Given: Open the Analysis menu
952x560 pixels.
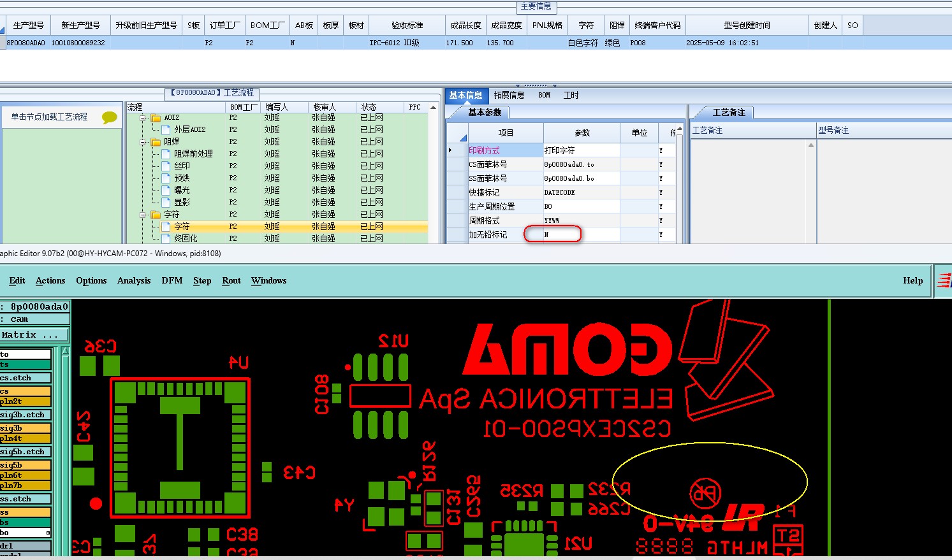Looking at the screenshot, I should 134,281.
